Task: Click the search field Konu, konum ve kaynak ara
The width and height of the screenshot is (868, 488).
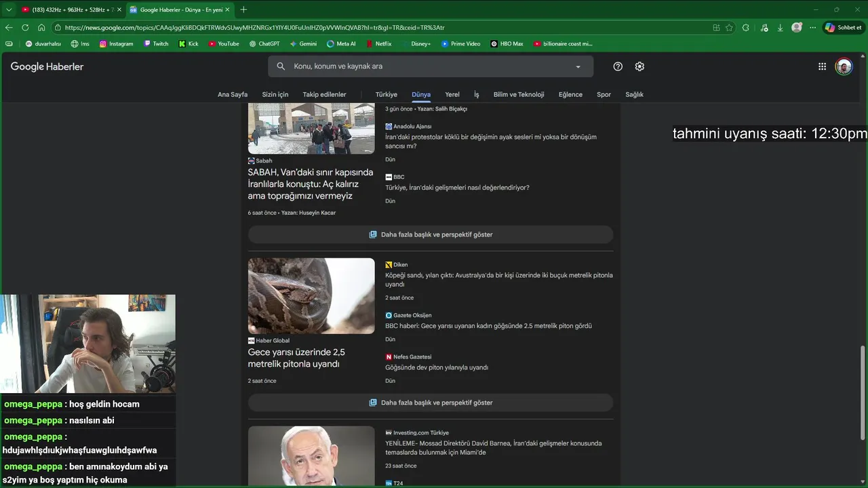Action: [x=431, y=66]
